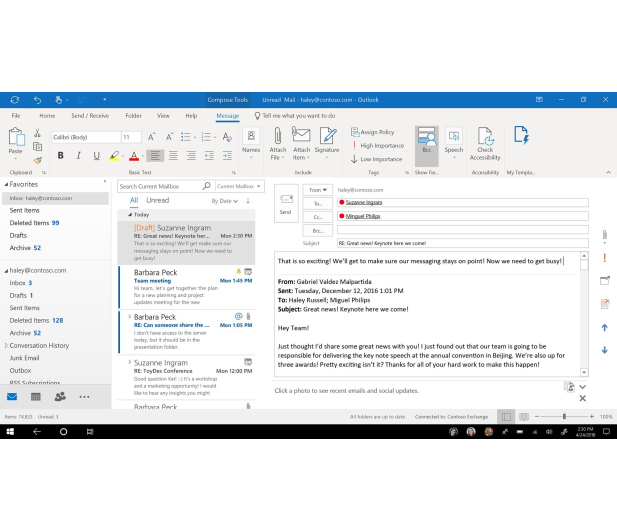
Task: Open Cortana circle on taskbar
Action: 63,432
